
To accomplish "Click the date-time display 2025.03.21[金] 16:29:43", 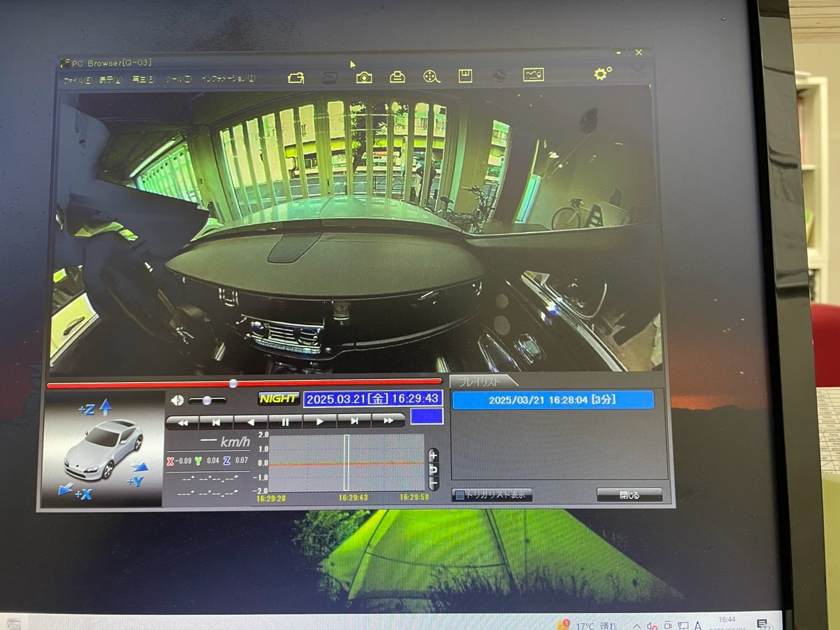I will pyautogui.click(x=373, y=399).
